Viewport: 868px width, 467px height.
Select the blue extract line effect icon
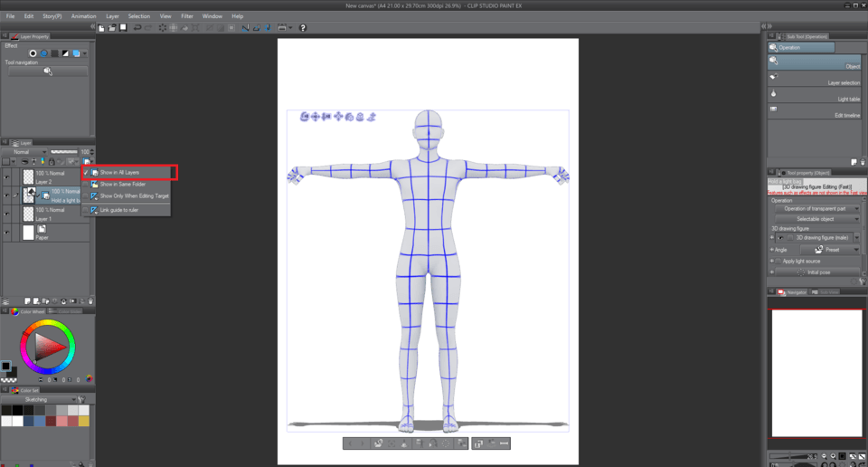[x=43, y=53]
